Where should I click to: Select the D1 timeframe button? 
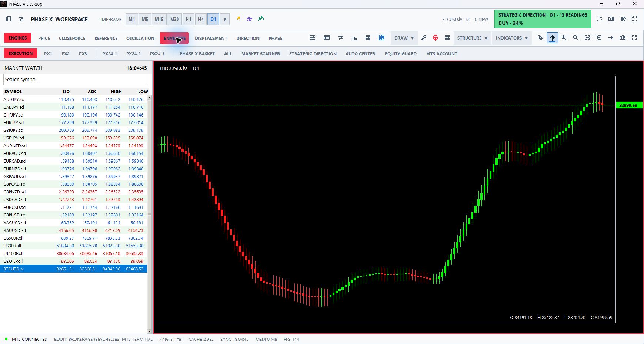[x=213, y=19]
